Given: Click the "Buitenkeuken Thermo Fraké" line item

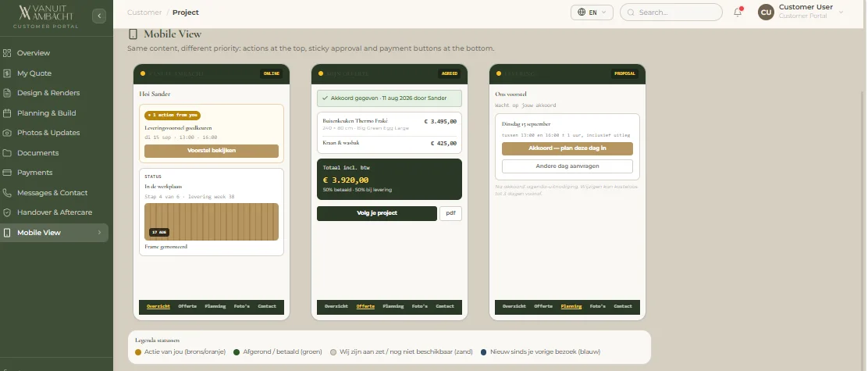Looking at the screenshot, I should (x=390, y=124).
